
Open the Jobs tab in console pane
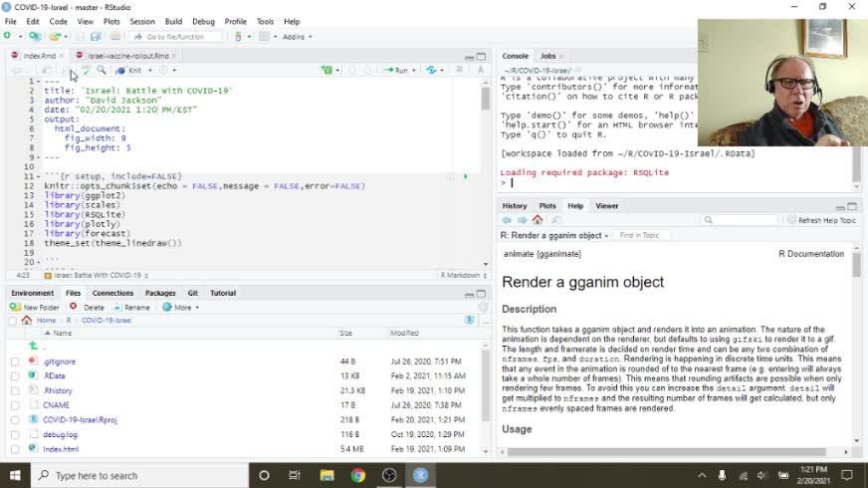coord(548,56)
